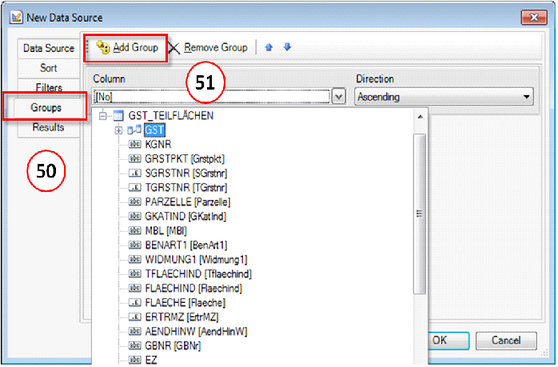Open the Direction Ascending dropdown

click(x=444, y=97)
